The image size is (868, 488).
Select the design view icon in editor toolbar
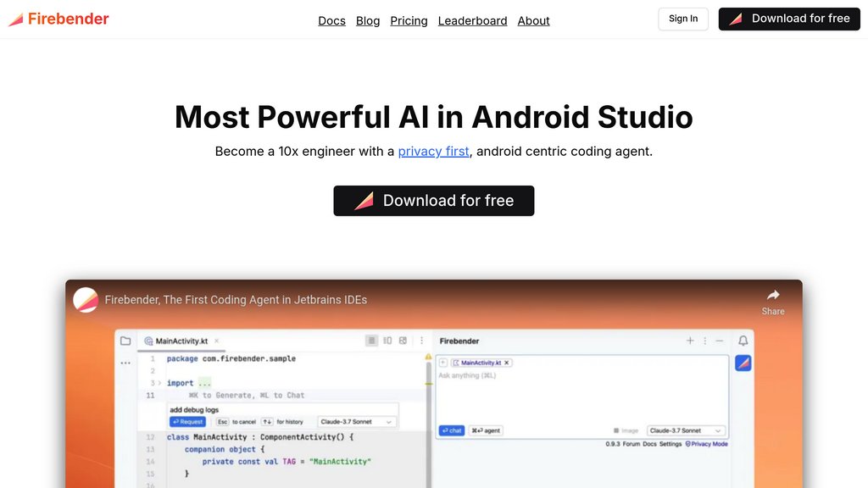tap(403, 341)
